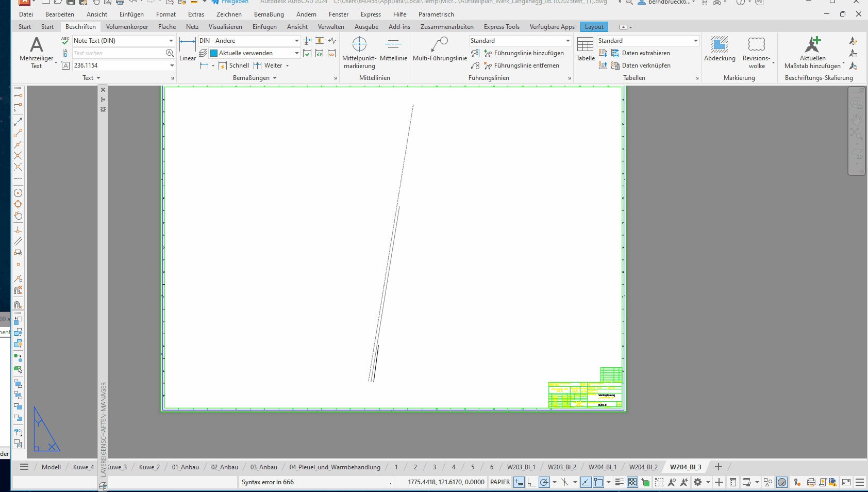Click the workspace switching gear icon

tap(698, 482)
